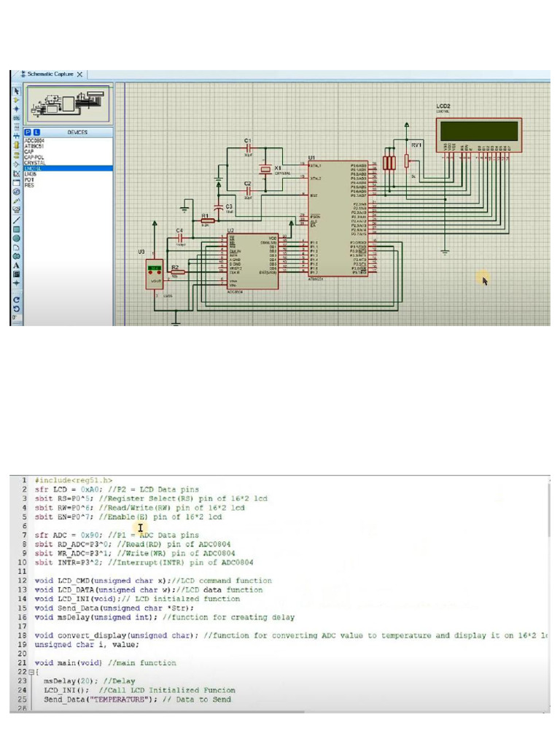560x747 pixels.
Task: Choose the Junction Dot tool
Action: pyautogui.click(x=17, y=109)
